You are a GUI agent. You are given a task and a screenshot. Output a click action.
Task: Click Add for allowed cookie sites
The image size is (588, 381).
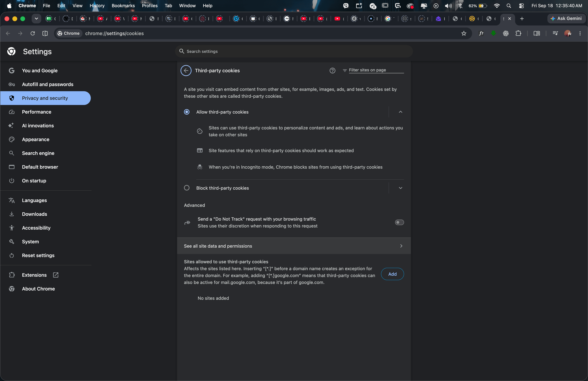coord(392,274)
